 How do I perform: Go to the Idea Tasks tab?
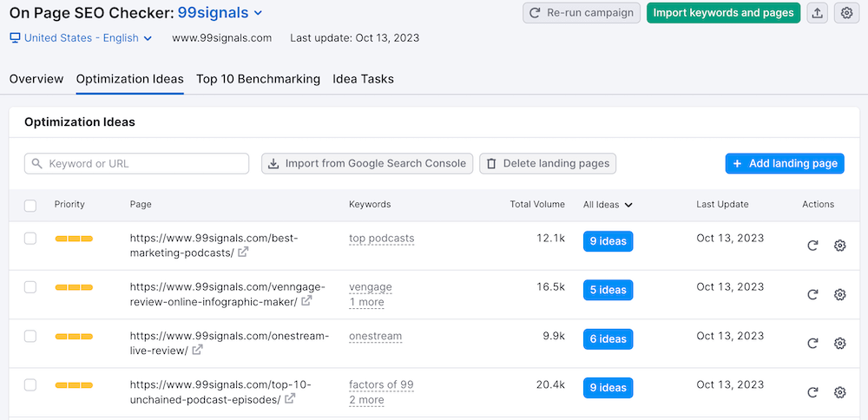[363, 79]
